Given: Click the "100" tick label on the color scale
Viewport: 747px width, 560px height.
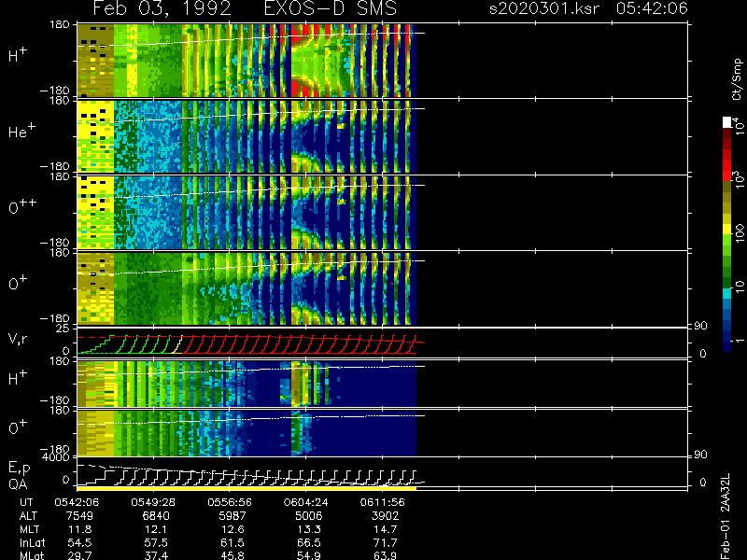Looking at the screenshot, I should pos(740,234).
